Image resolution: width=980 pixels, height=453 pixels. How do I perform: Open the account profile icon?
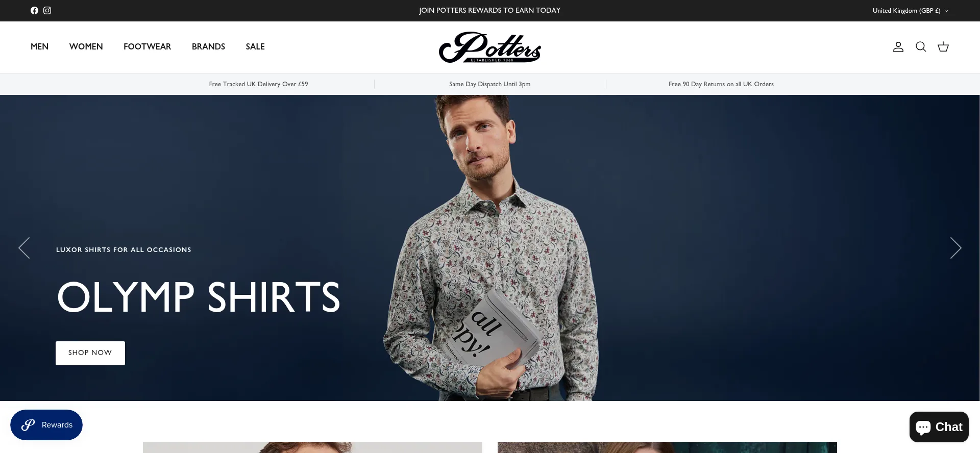(898, 47)
